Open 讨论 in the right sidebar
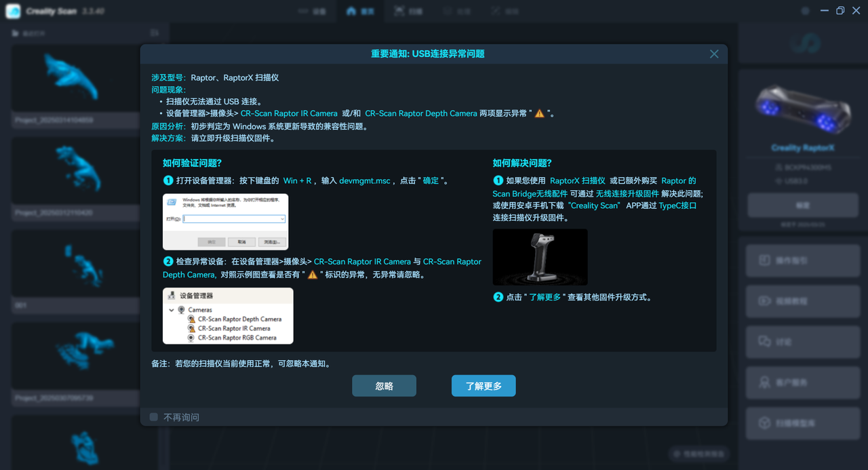 tap(803, 342)
